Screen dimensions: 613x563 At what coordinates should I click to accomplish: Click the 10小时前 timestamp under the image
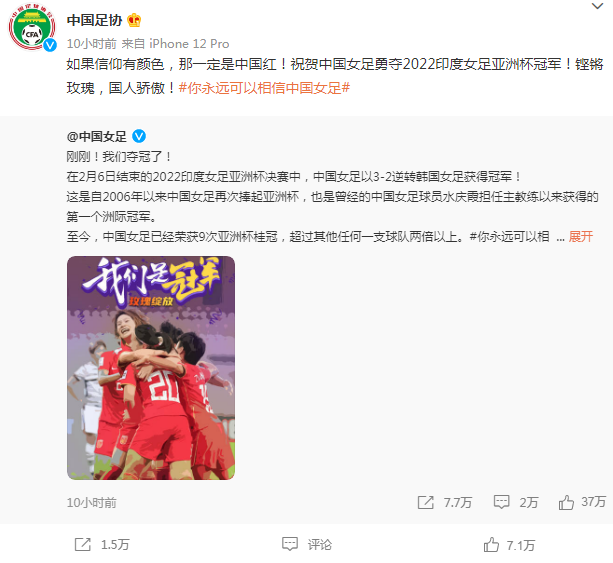(x=91, y=502)
